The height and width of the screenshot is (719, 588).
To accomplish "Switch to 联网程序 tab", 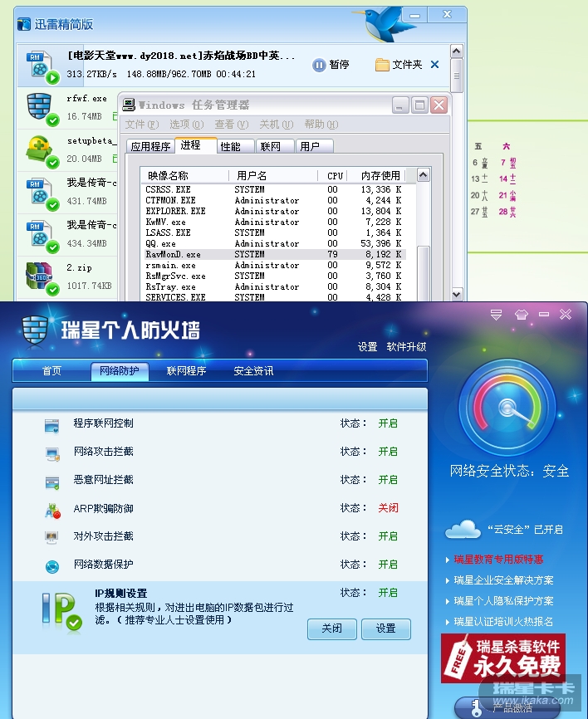I will coord(186,371).
